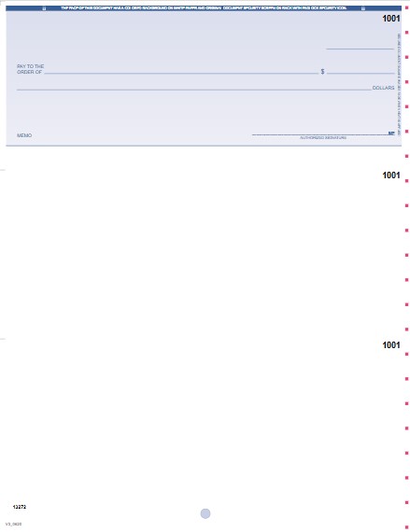Click the vertical security text on check edge
This screenshot has height=532, width=410.
399,84
